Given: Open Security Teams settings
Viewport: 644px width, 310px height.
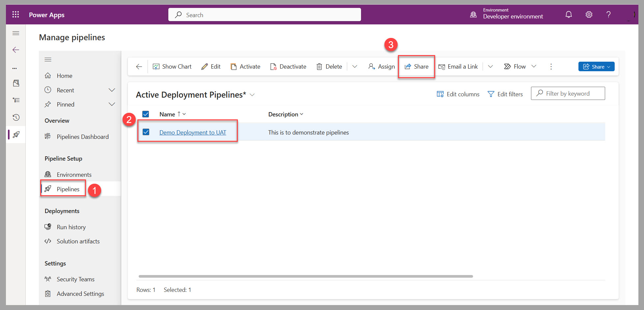Looking at the screenshot, I should pos(75,279).
